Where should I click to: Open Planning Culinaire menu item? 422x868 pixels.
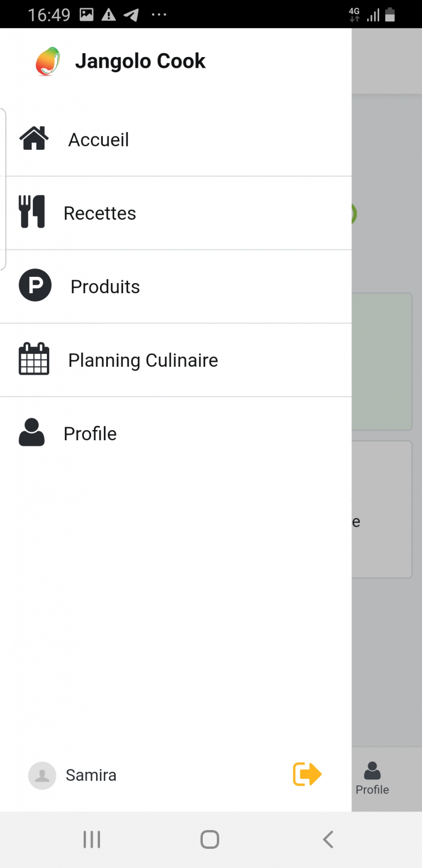point(176,360)
